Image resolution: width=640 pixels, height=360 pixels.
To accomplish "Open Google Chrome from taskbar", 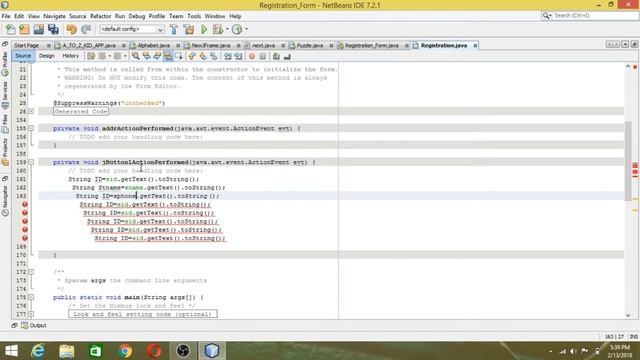I will (125, 351).
